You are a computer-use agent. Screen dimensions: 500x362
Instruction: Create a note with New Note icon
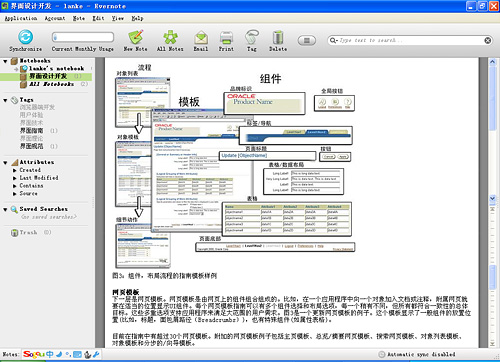click(136, 37)
